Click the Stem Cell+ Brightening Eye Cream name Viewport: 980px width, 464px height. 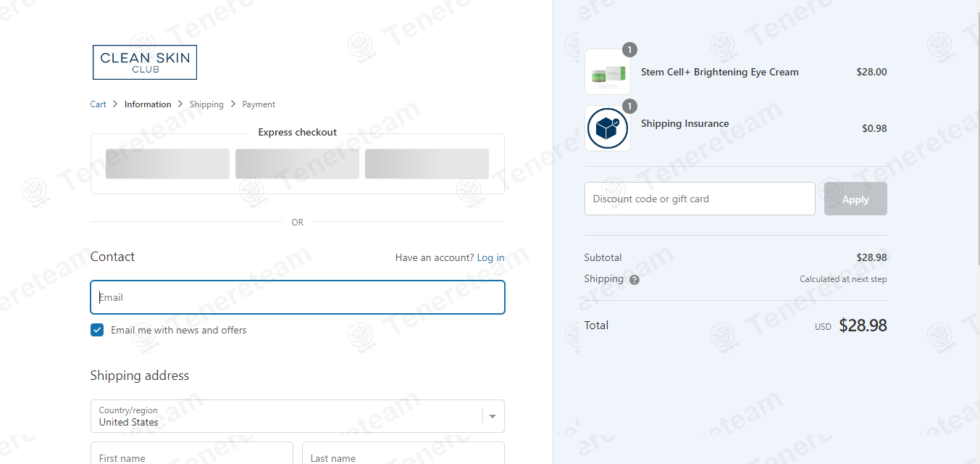pos(720,72)
